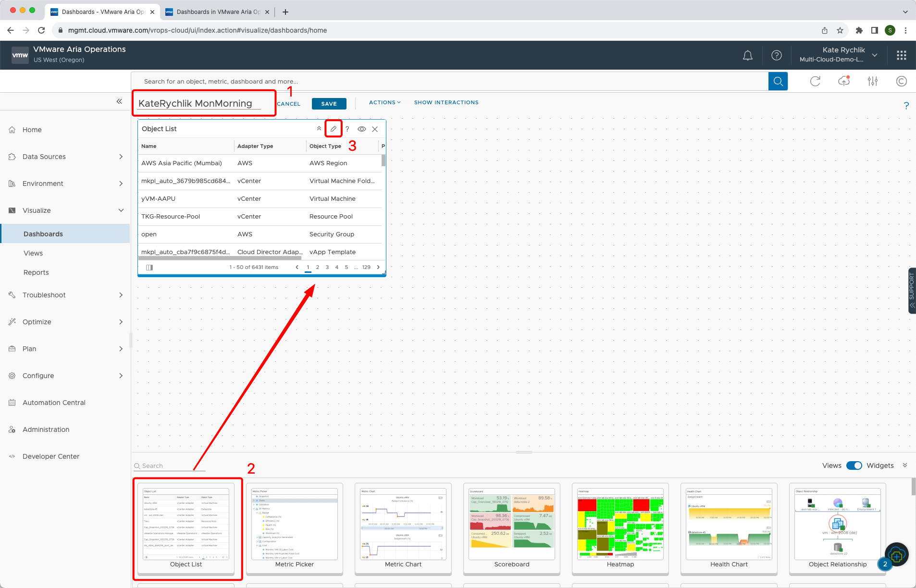Open the Actions dropdown menu
The height and width of the screenshot is (588, 916).
click(x=384, y=102)
